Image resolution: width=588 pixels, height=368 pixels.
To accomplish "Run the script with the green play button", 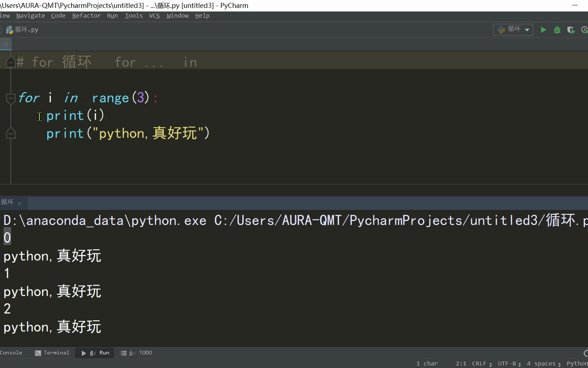I will coord(543,30).
